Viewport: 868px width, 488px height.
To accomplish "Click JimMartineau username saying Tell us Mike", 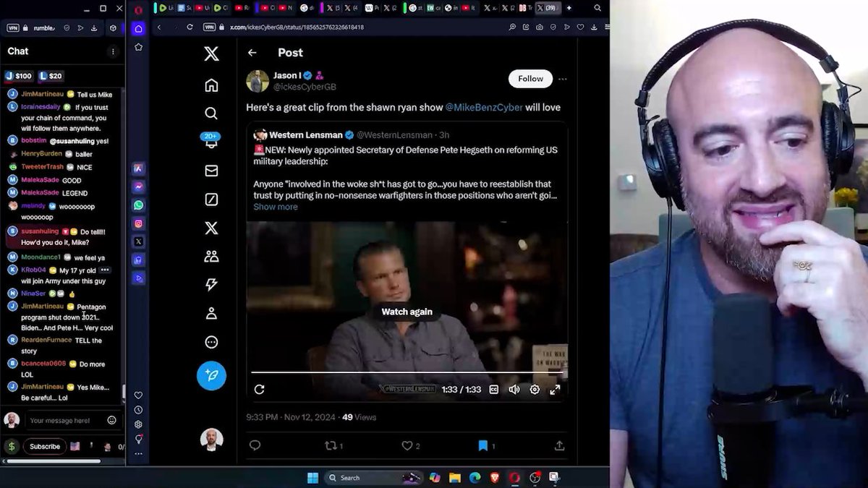I will click(x=43, y=95).
